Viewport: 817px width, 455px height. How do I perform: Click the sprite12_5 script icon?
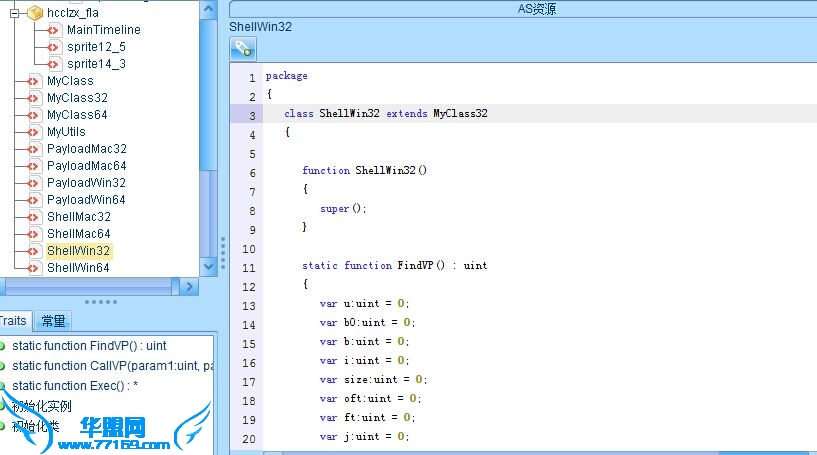pyautogui.click(x=54, y=47)
